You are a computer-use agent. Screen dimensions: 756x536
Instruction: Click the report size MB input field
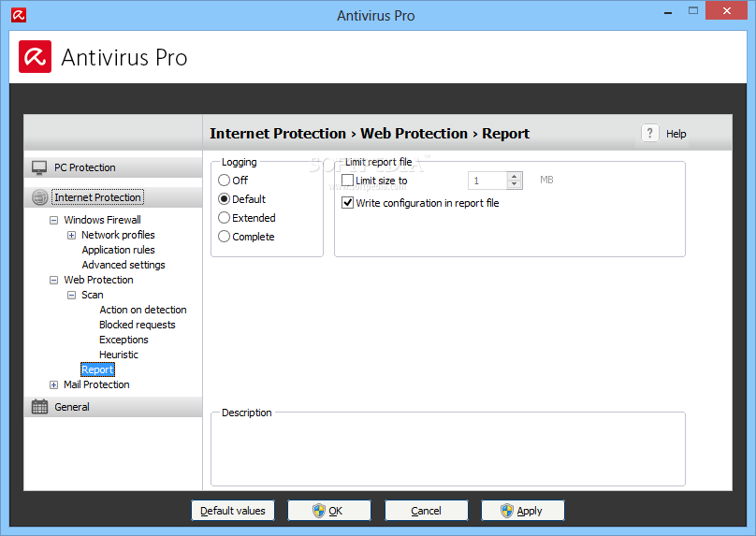[x=487, y=181]
